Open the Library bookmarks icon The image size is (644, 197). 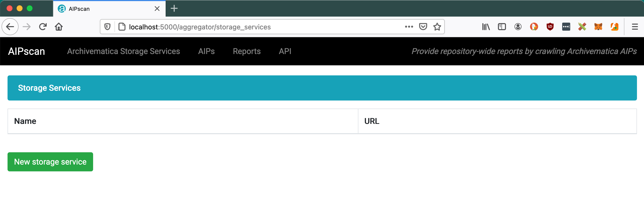coord(486,27)
